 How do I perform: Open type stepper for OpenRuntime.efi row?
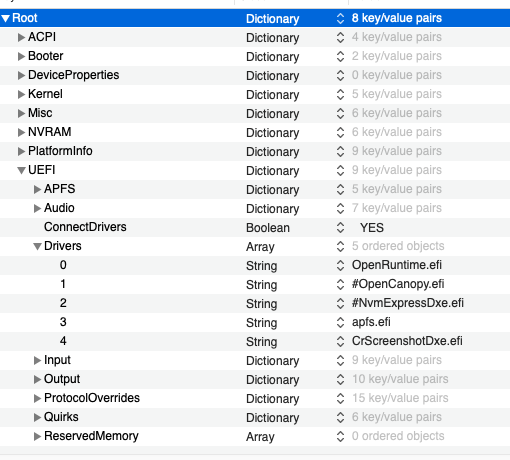coord(340,265)
